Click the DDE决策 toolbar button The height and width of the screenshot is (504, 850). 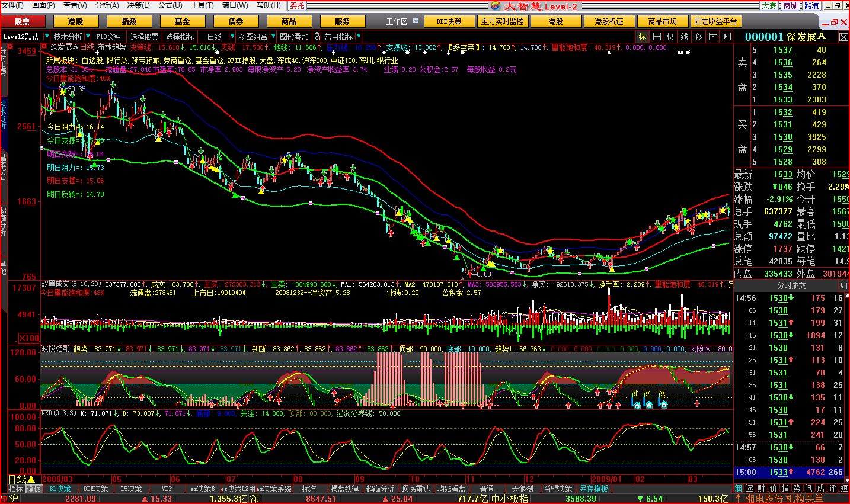(x=450, y=21)
